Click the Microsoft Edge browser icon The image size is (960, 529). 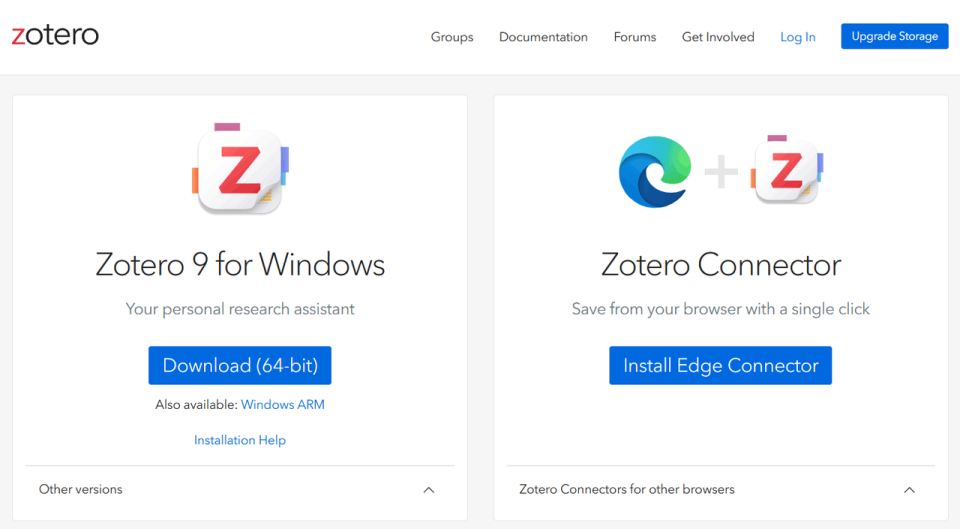click(654, 172)
